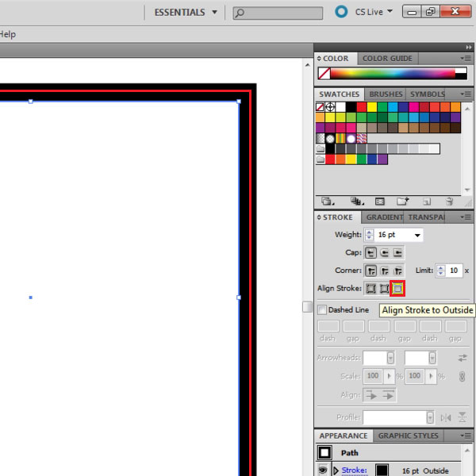The image size is (476, 476).
Task: Open the Swatch Libraries menu icon
Action: tap(328, 202)
